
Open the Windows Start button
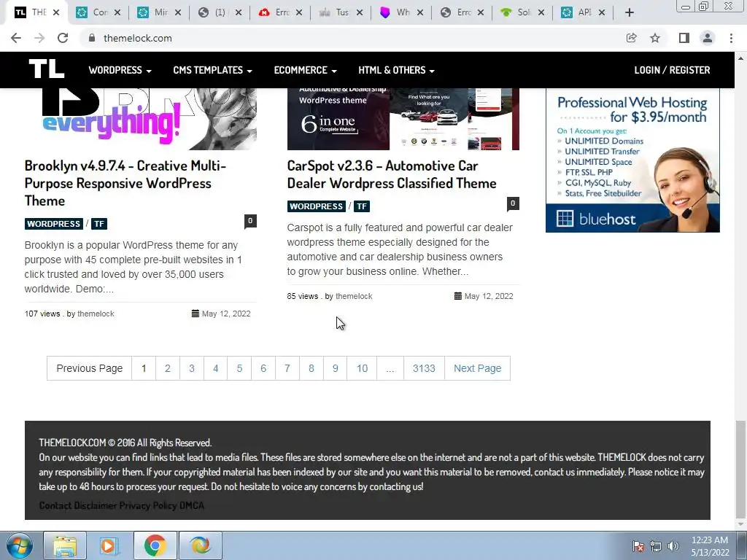(20, 545)
